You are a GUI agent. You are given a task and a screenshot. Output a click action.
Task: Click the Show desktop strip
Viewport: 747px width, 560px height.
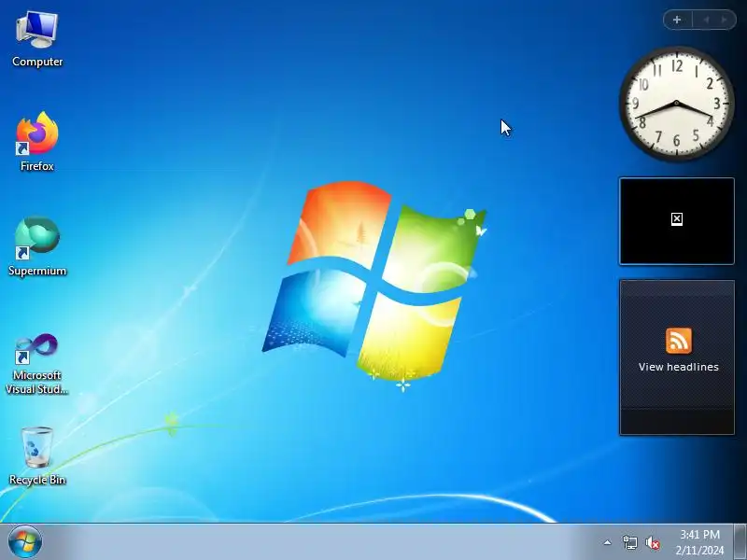coord(740,542)
